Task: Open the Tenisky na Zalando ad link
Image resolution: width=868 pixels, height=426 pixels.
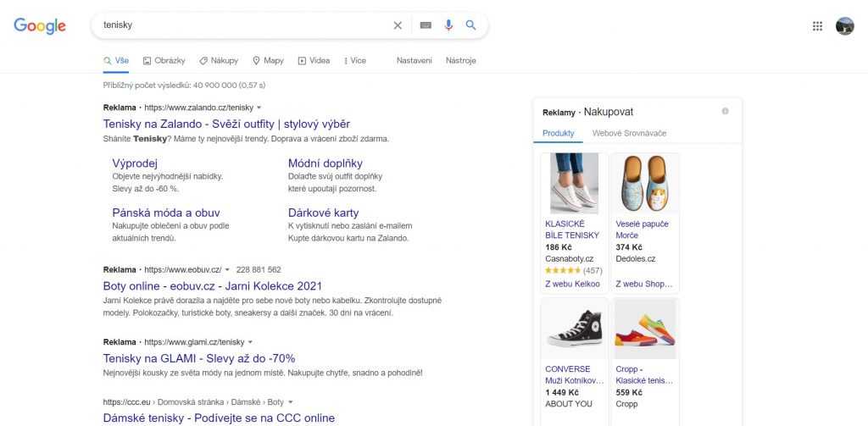Action: click(x=226, y=124)
